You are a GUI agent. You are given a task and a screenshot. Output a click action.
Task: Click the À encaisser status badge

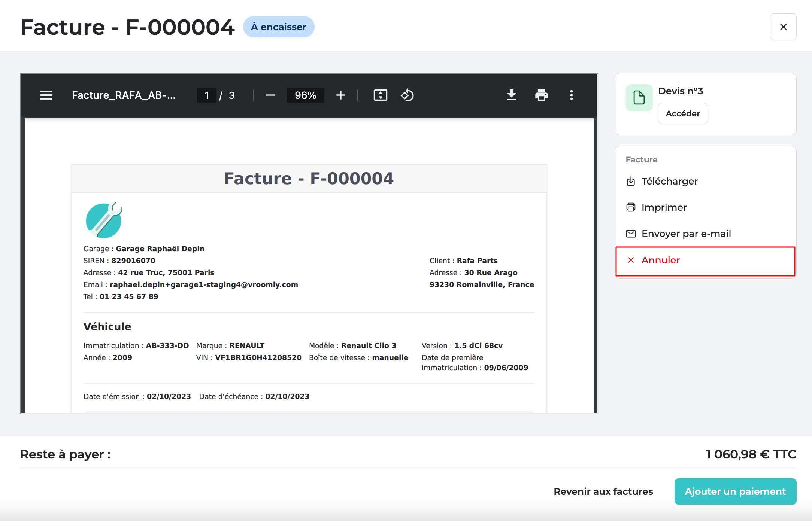(279, 27)
